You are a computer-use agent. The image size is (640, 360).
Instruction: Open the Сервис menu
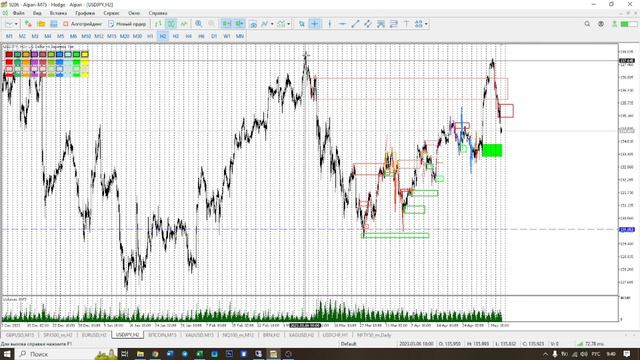[111, 13]
